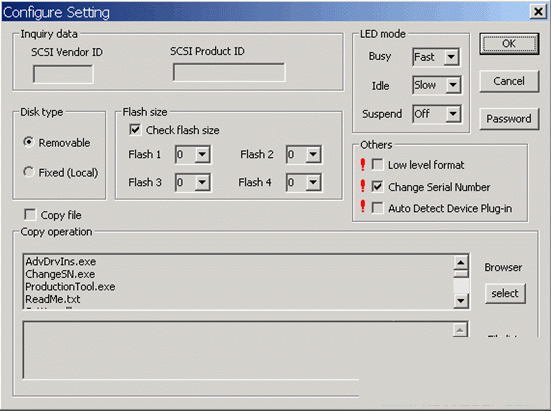Close the Configure Setting dialog
The height and width of the screenshot is (411, 551).
(538, 12)
